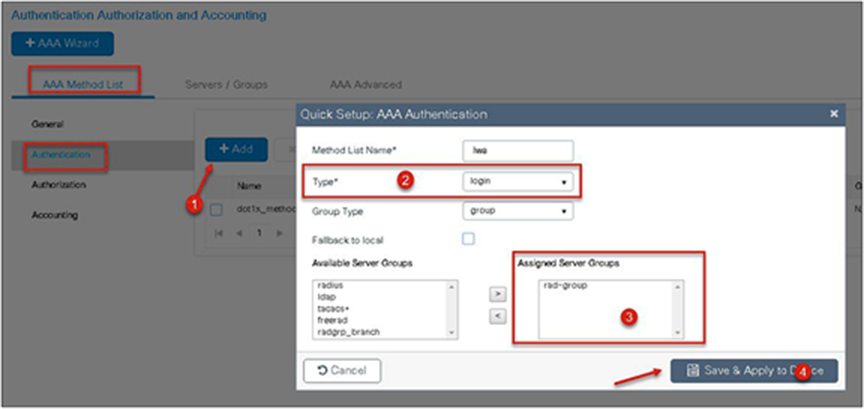
Task: Switch to AAA Method List tab
Action: (83, 84)
